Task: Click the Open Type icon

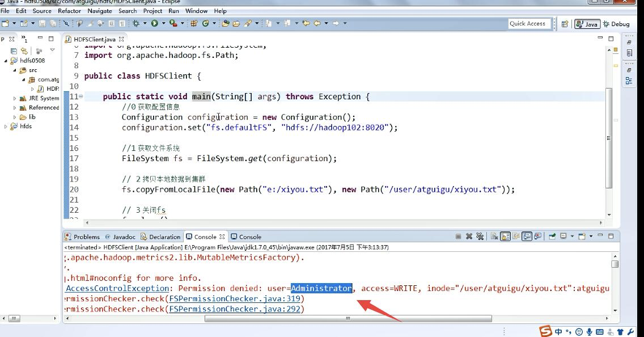Action: (225, 23)
